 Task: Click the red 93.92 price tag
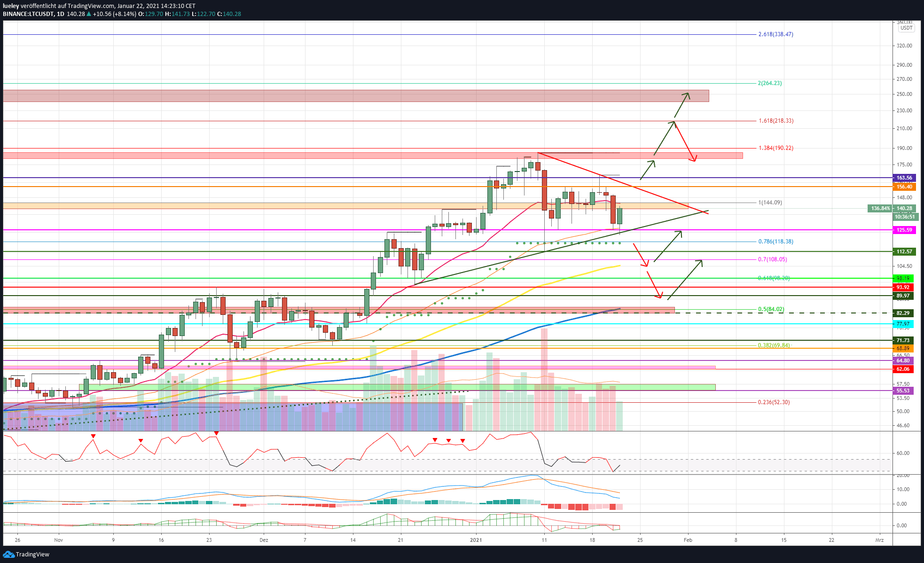903,287
